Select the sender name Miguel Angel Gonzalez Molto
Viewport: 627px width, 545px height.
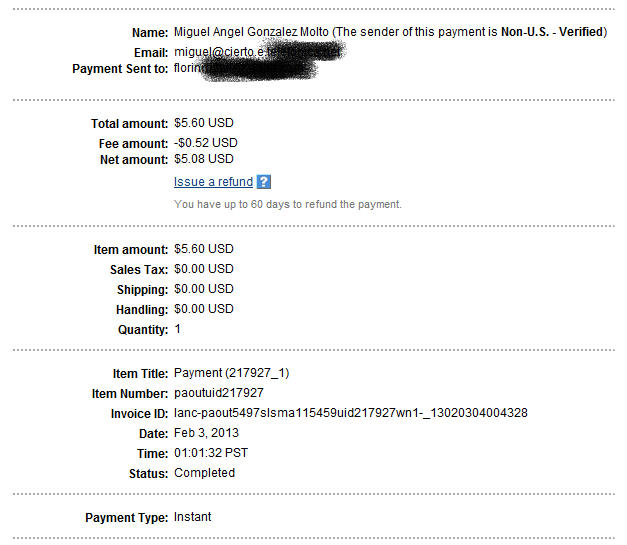tap(254, 32)
